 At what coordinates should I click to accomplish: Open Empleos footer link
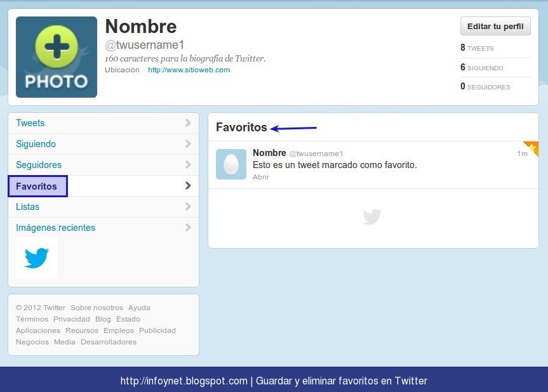point(119,330)
